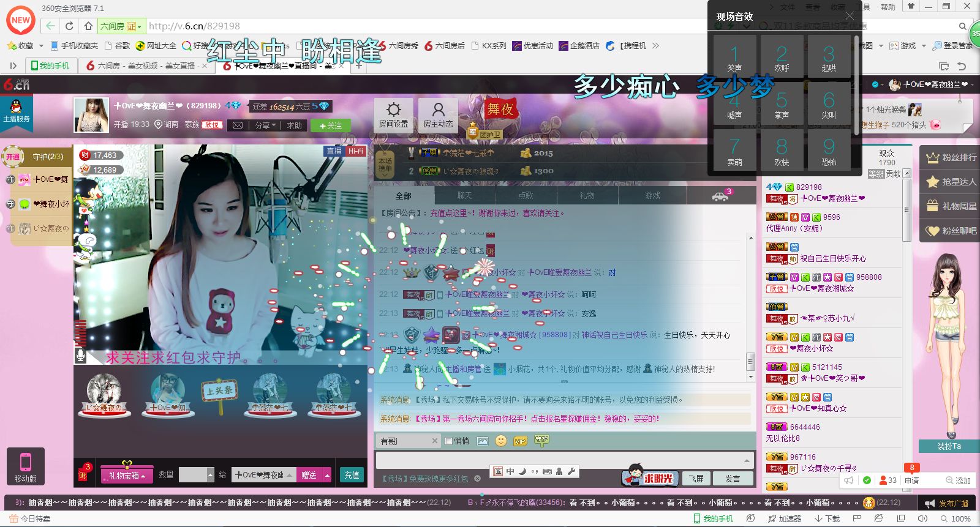Click the browser address bar URL

click(195, 26)
